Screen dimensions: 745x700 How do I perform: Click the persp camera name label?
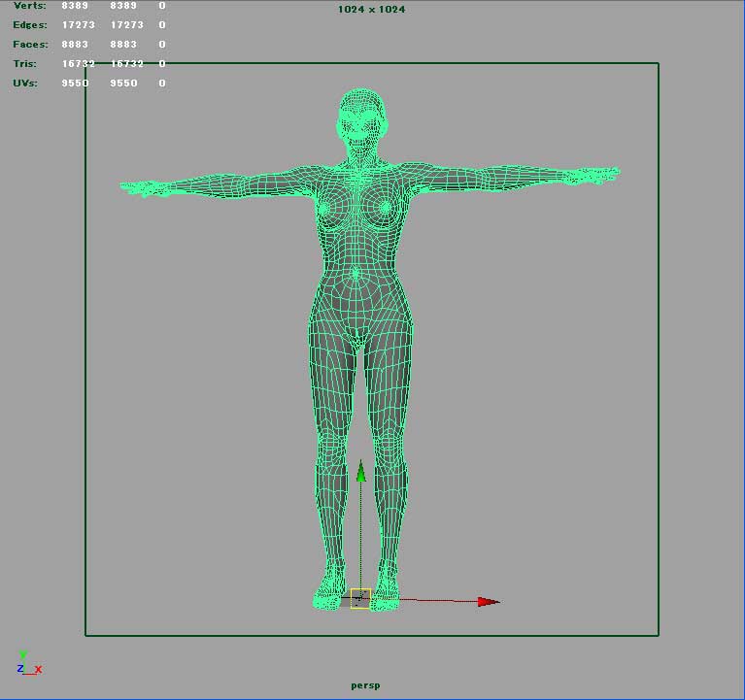coord(365,685)
